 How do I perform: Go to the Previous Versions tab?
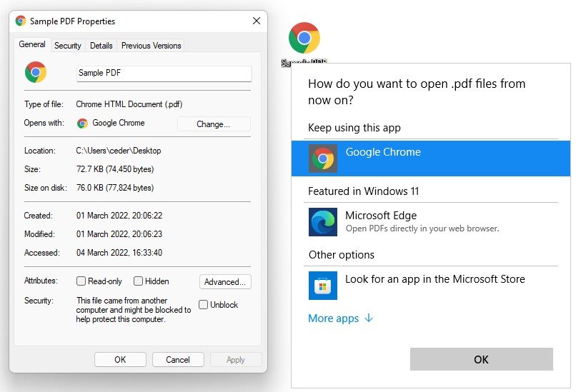tap(152, 46)
